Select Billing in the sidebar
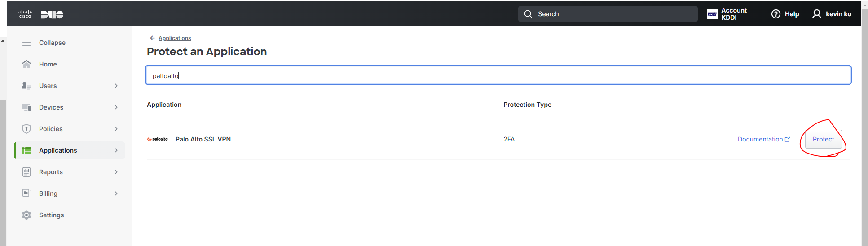 pos(70,193)
